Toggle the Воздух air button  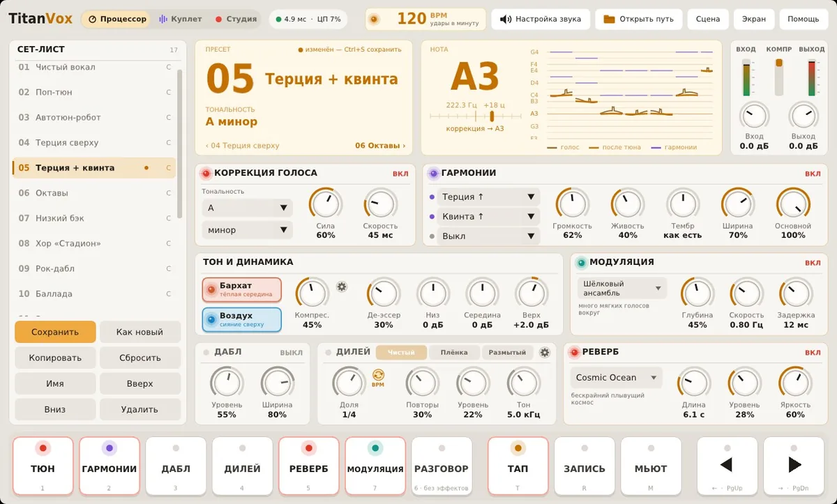pos(241,319)
